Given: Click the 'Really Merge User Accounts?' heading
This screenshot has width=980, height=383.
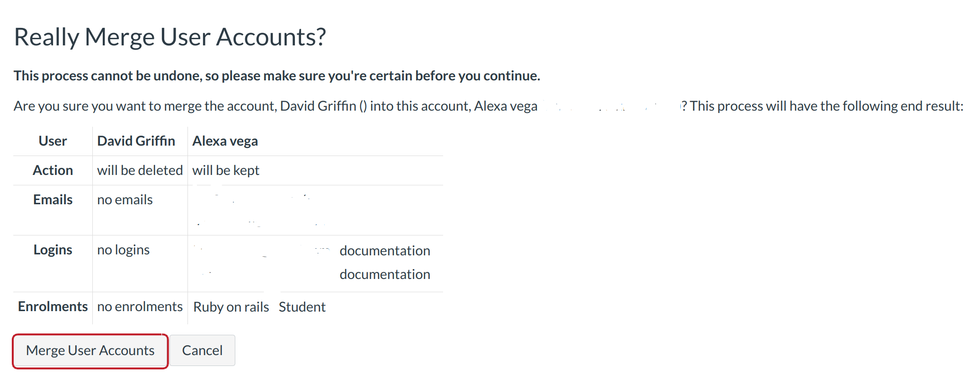Looking at the screenshot, I should pyautogui.click(x=170, y=37).
